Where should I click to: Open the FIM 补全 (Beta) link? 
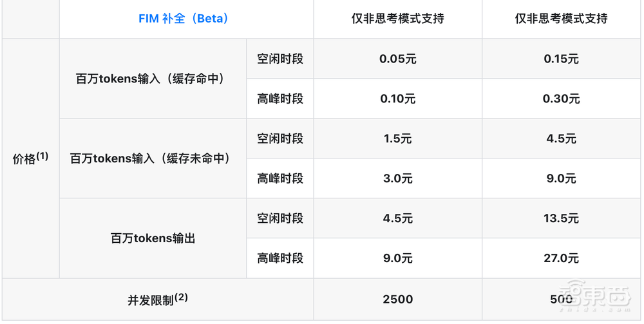click(183, 19)
